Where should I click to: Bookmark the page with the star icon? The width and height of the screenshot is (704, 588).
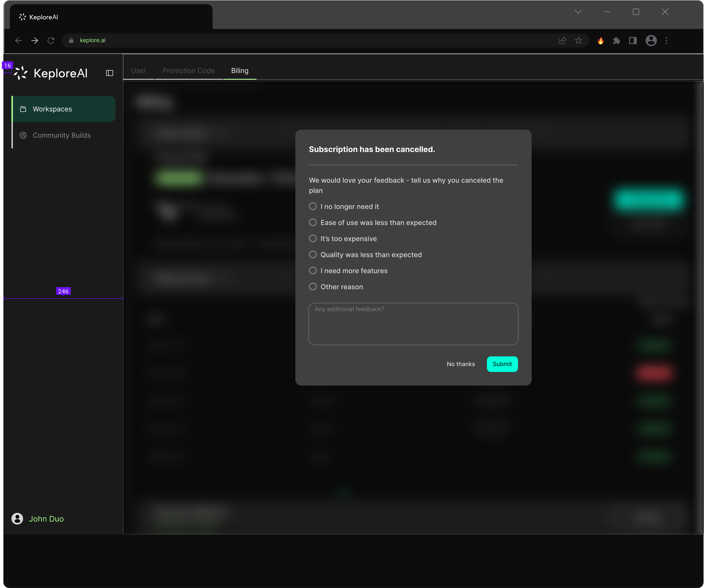578,41
